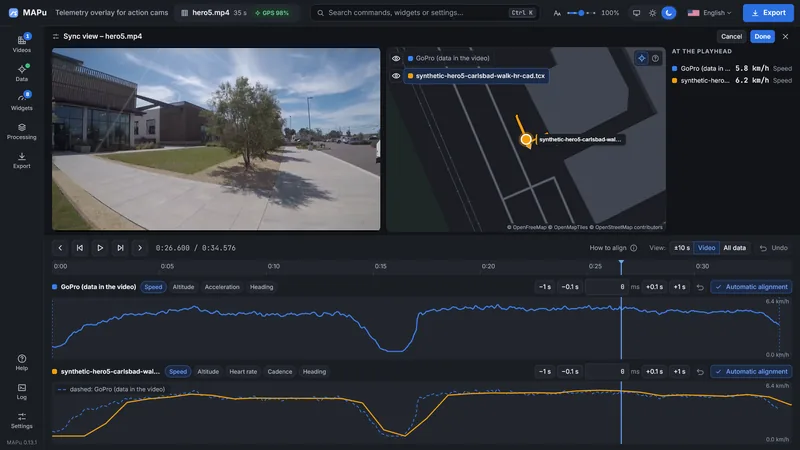
Task: Shift synthetic track by -0.1 s
Action: pos(570,372)
